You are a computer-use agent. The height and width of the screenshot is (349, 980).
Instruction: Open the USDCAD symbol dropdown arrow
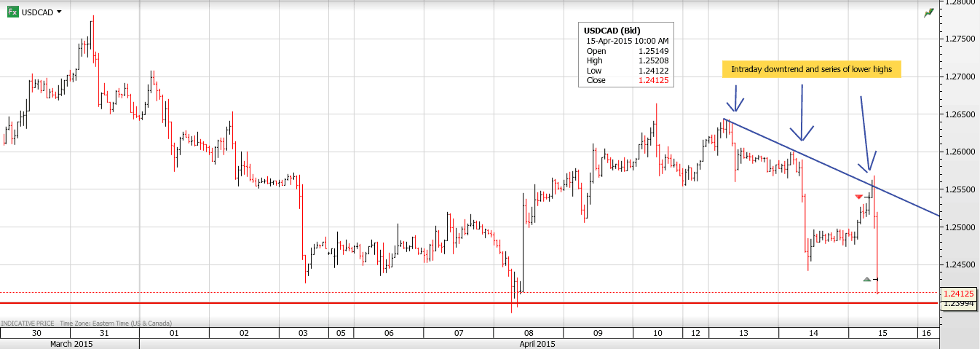tap(59, 12)
